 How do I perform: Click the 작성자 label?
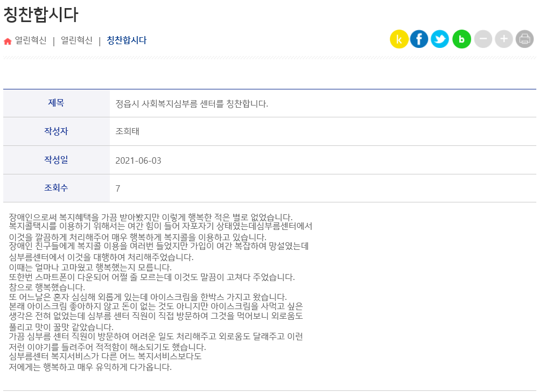(x=56, y=131)
